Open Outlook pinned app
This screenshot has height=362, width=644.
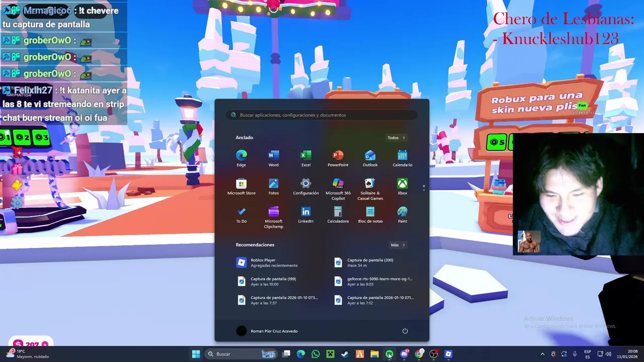point(370,158)
